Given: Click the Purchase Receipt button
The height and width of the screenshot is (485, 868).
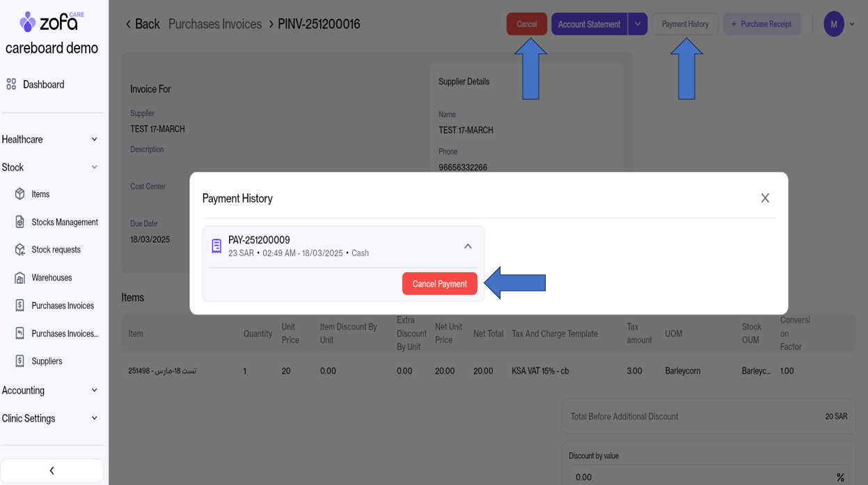Looking at the screenshot, I should (762, 24).
